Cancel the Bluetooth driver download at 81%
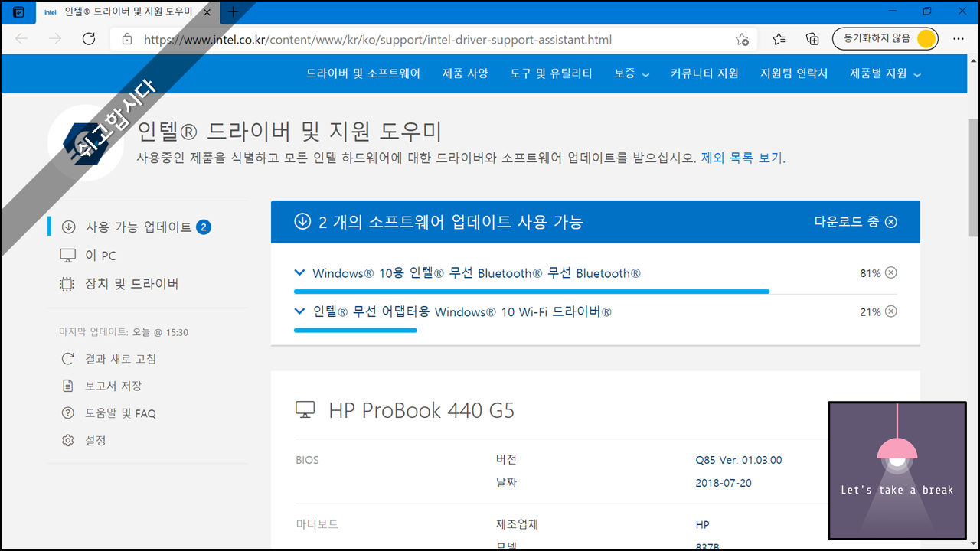980x551 pixels. (891, 273)
